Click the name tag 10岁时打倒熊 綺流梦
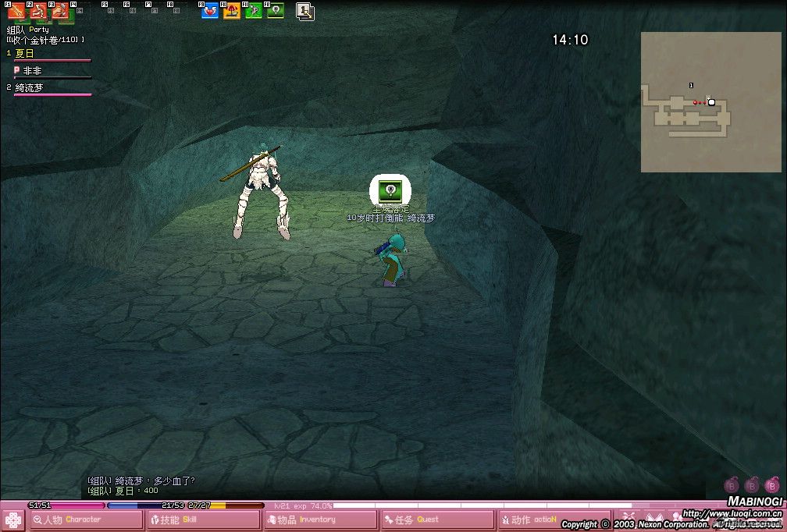Screen dimensions: 787x532 pos(390,218)
